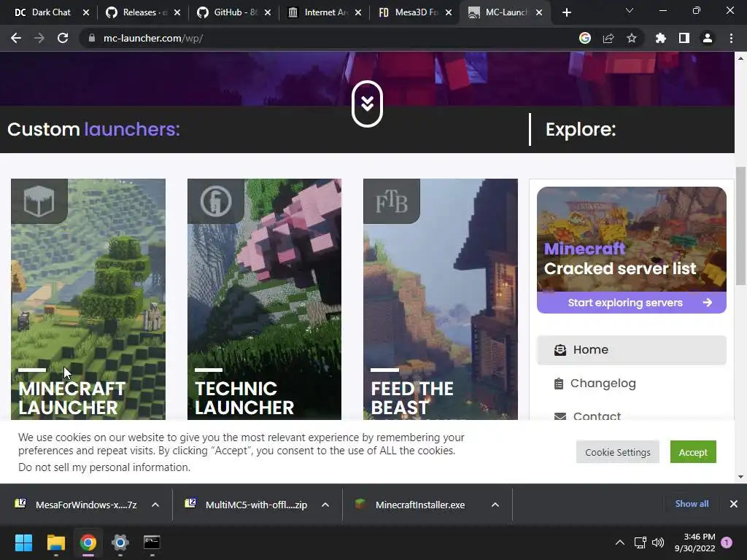The image size is (747, 560).
Task: Click Do not sell my personal information
Action: click(104, 467)
